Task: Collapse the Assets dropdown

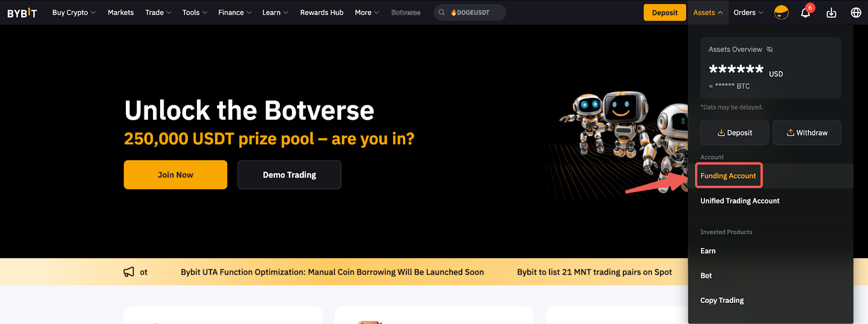Action: pyautogui.click(x=707, y=12)
